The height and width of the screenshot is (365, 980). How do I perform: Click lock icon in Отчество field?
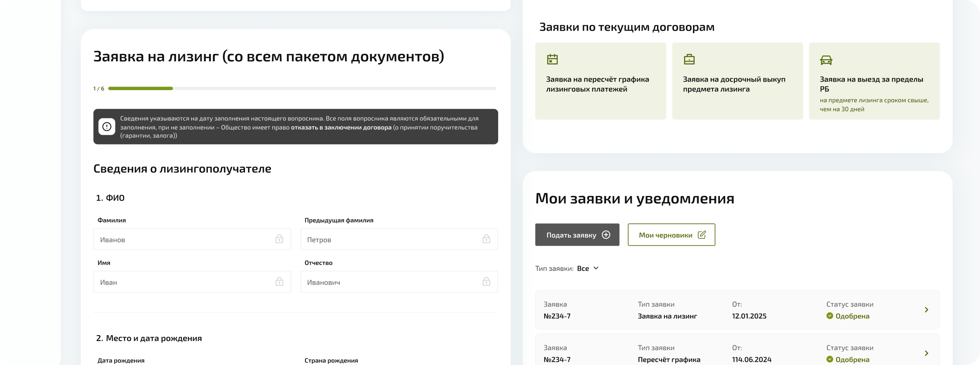pos(486,281)
